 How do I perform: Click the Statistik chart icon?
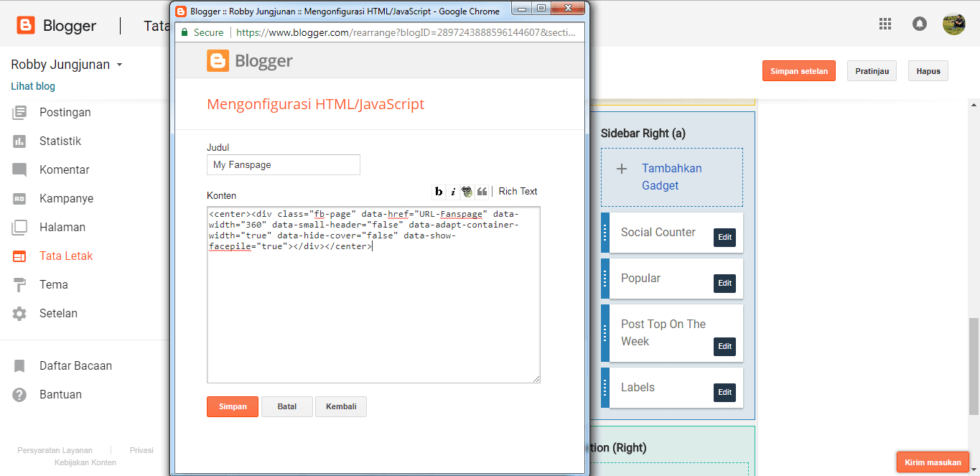coord(19,141)
